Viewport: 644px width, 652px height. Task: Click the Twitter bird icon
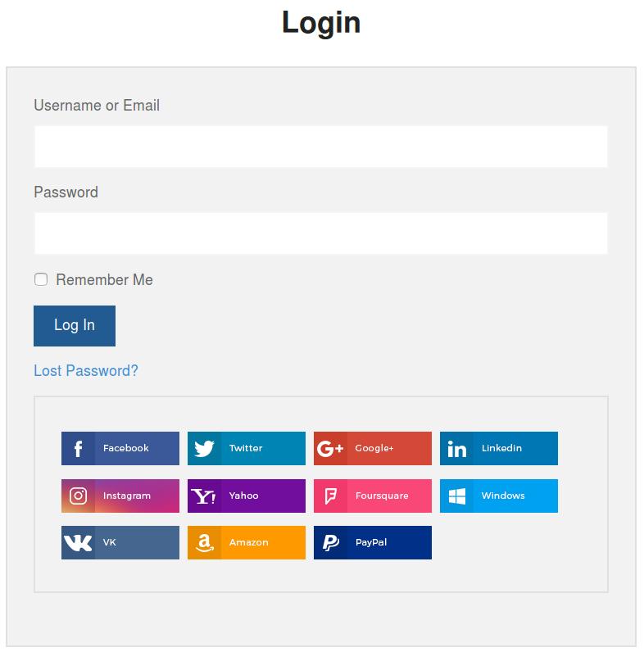pyautogui.click(x=204, y=449)
